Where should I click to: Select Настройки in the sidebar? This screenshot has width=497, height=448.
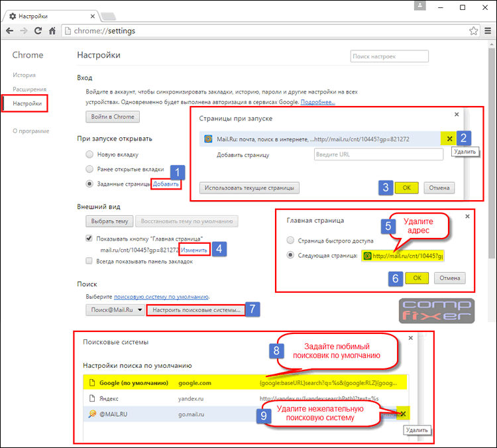[27, 103]
